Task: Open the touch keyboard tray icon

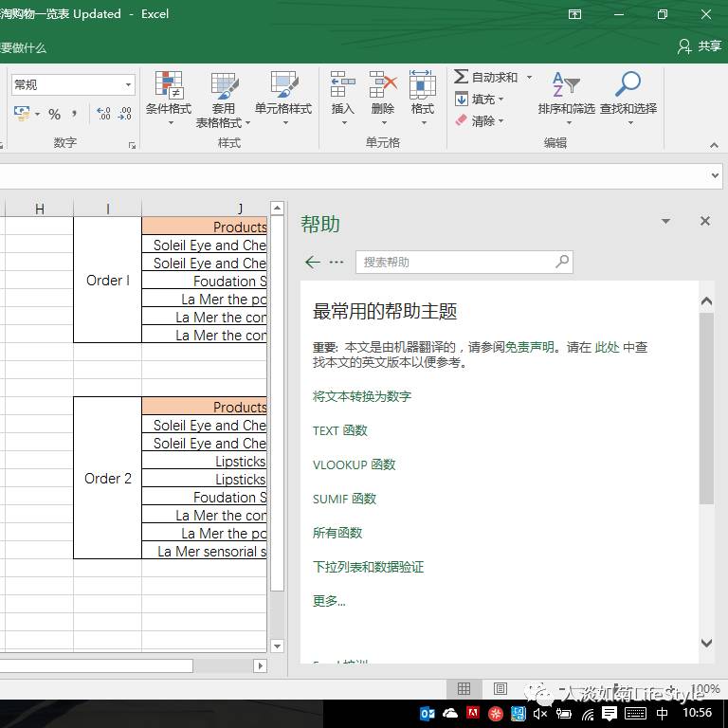Action: click(x=635, y=713)
